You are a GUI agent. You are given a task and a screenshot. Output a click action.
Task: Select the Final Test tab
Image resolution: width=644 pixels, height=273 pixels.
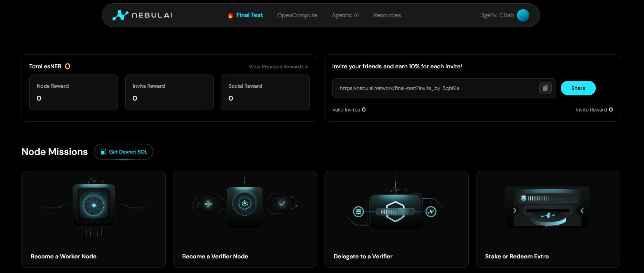point(249,15)
